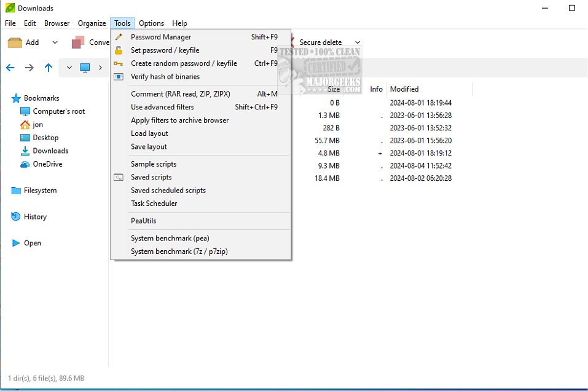Click the Desktop icon in sidebar
This screenshot has height=391, width=588.
click(x=25, y=138)
